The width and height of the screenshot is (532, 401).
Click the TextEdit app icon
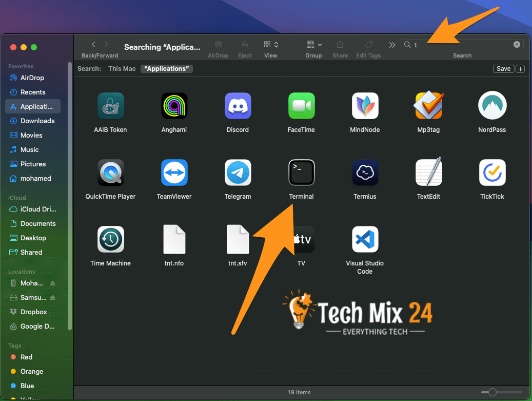pyautogui.click(x=428, y=172)
